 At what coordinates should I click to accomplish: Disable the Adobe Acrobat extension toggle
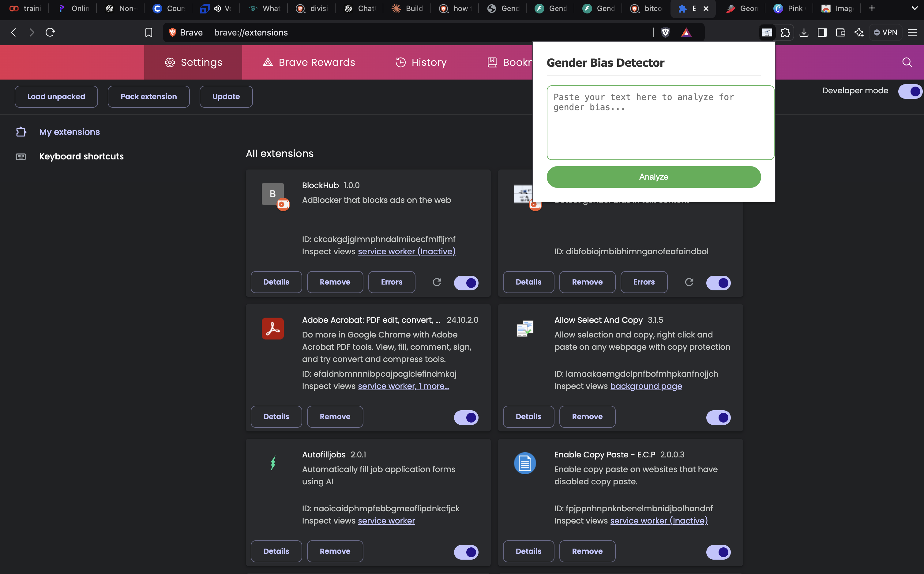coord(466,418)
